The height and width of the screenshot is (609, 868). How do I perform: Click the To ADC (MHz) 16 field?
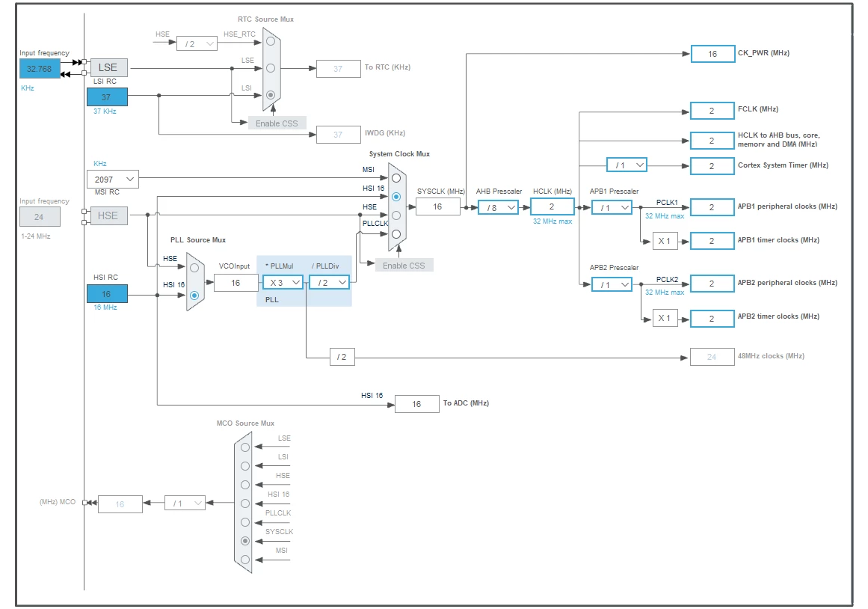tap(417, 404)
